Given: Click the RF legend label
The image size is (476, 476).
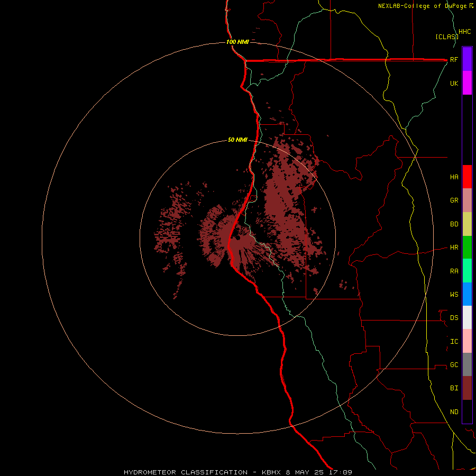Looking at the screenshot, I should click(x=454, y=59).
